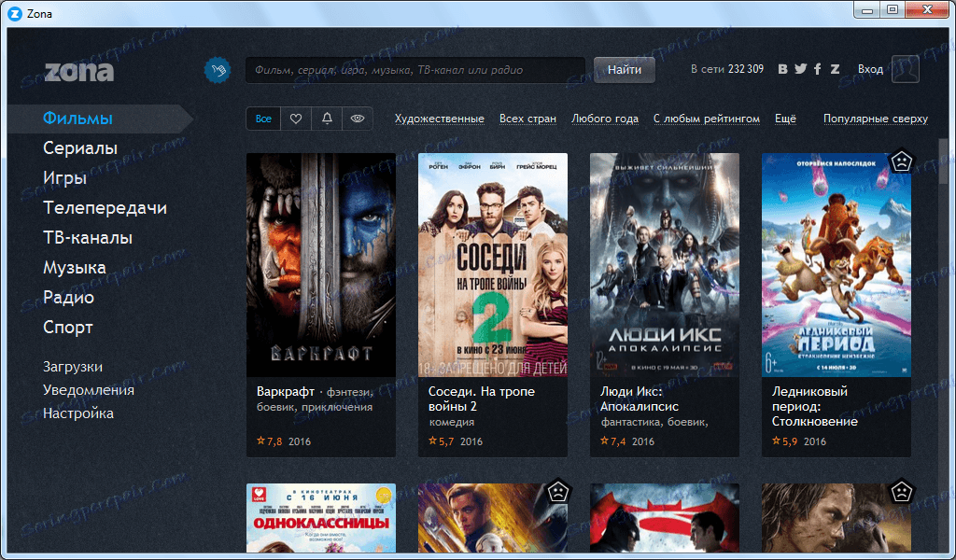
Task: Click sad-face badge on the Star Trek poster
Action: 557,493
